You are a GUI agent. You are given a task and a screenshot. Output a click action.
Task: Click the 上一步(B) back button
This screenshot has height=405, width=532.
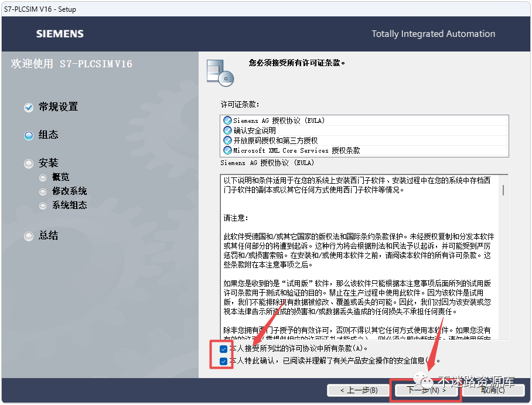(x=359, y=390)
